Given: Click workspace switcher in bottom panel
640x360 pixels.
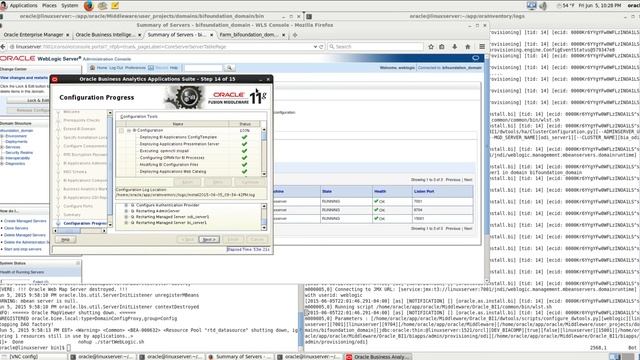Looking at the screenshot, I should (x=622, y=357).
